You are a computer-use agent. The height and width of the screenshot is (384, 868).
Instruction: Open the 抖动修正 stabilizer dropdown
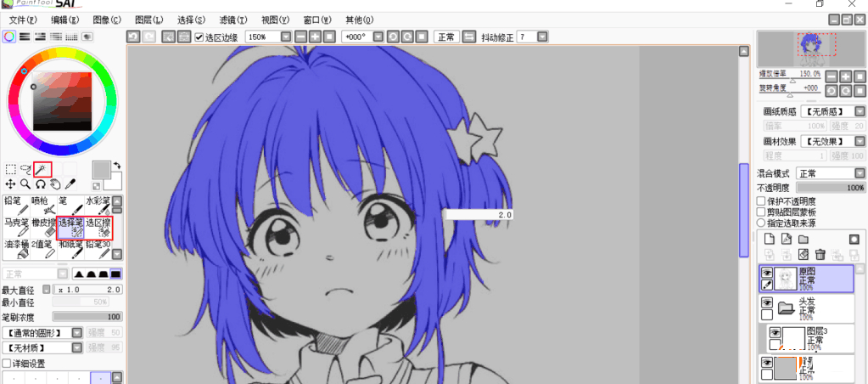(x=542, y=37)
